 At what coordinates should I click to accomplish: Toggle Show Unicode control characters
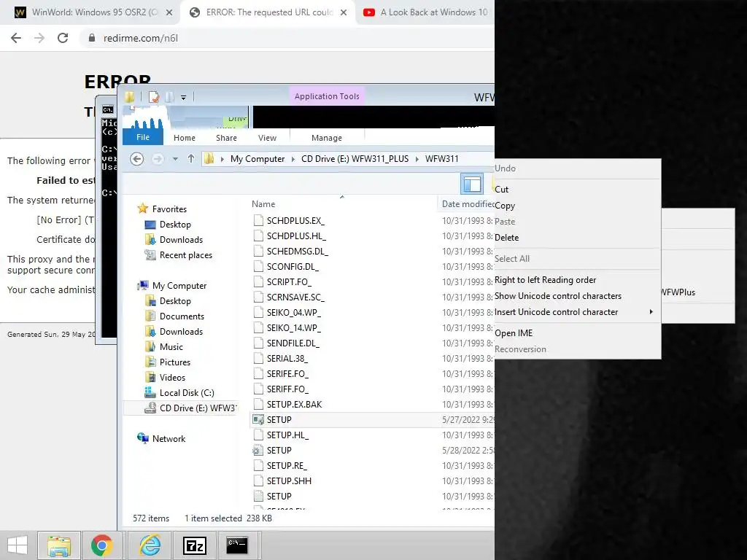(578, 296)
